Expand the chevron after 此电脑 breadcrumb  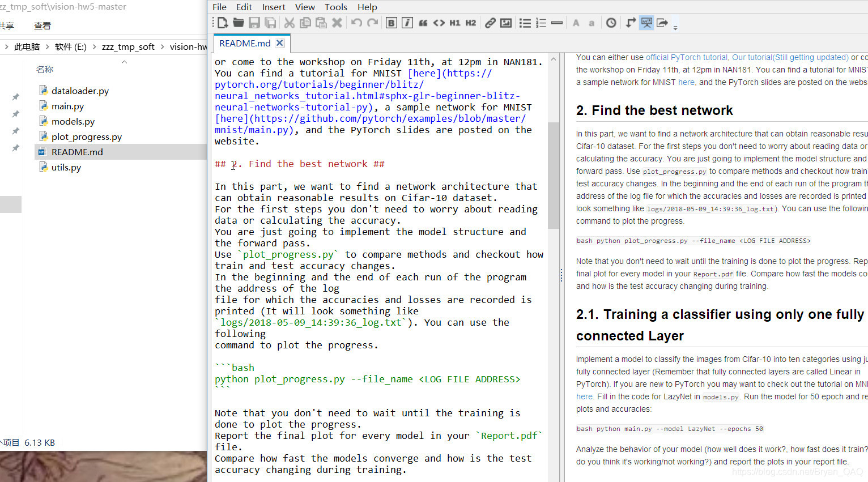pyautogui.click(x=48, y=46)
